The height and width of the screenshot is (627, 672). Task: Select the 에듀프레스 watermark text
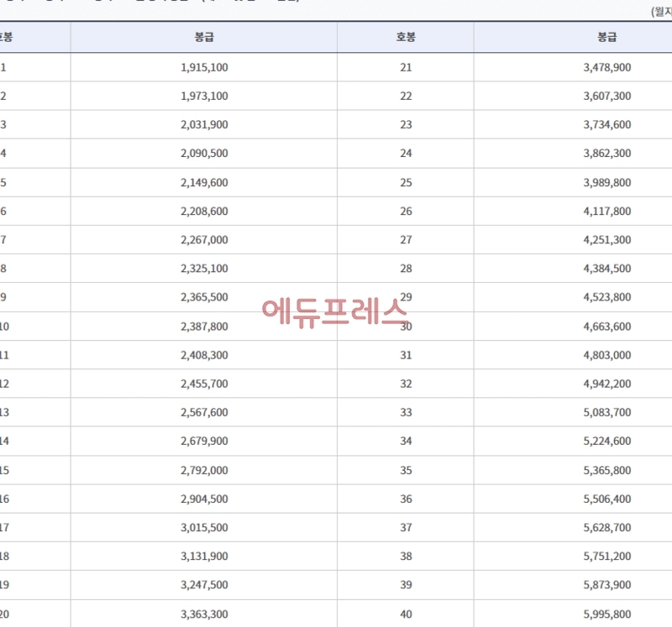click(x=334, y=311)
